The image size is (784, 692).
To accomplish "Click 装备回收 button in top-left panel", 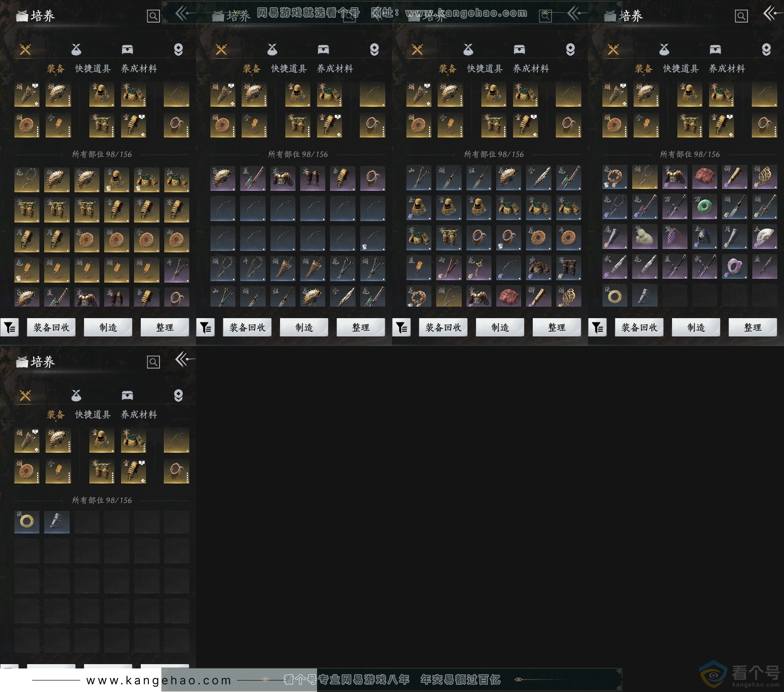I will [x=51, y=327].
